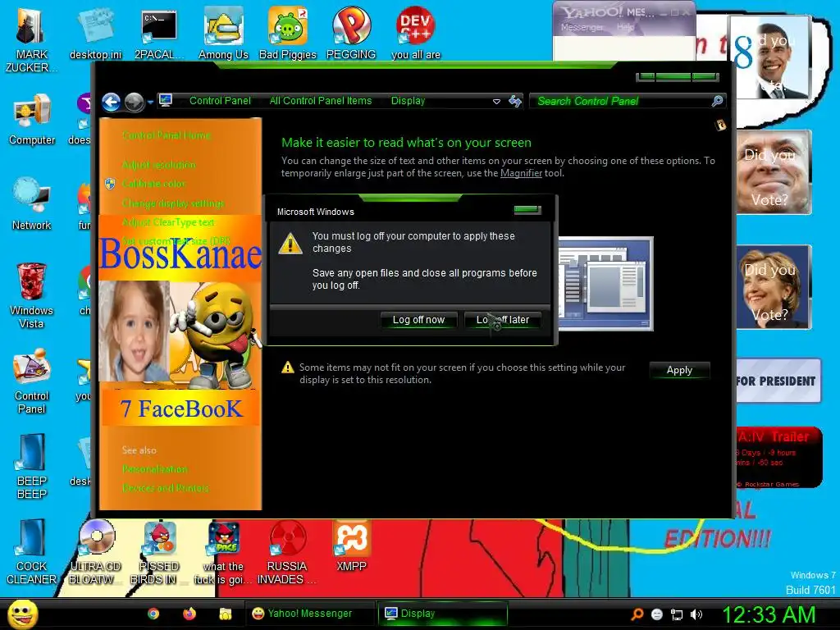
Task: Open the help icon in Display window
Action: (721, 126)
